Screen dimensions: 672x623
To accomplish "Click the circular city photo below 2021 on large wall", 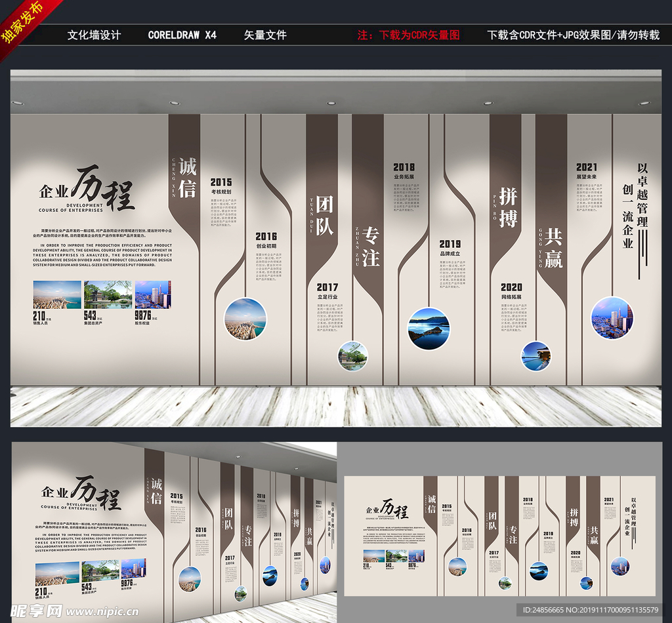I will (612, 317).
